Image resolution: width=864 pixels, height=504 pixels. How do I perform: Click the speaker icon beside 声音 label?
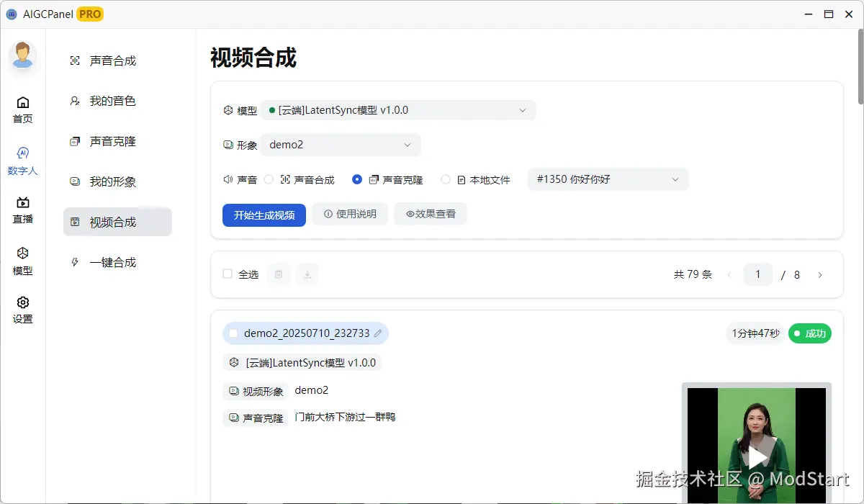pyautogui.click(x=228, y=179)
